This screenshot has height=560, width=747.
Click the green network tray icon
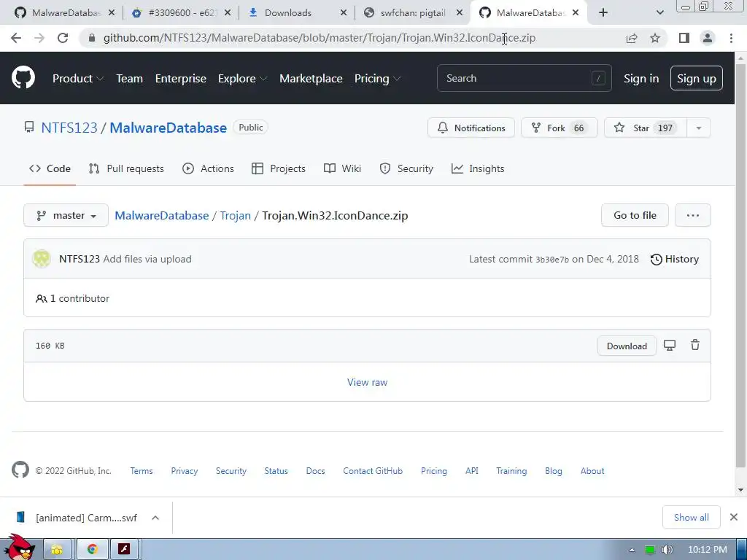coord(650,550)
